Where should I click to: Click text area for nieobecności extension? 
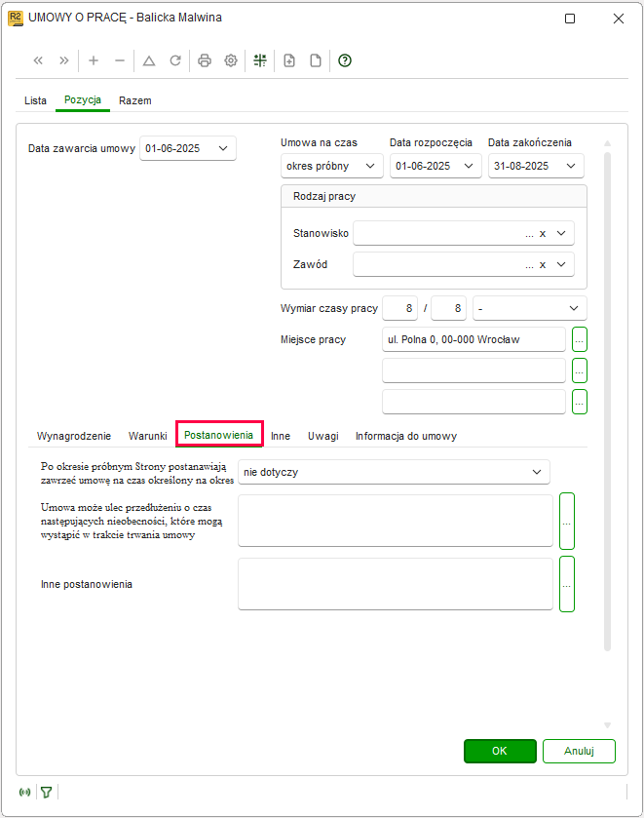pos(396,521)
